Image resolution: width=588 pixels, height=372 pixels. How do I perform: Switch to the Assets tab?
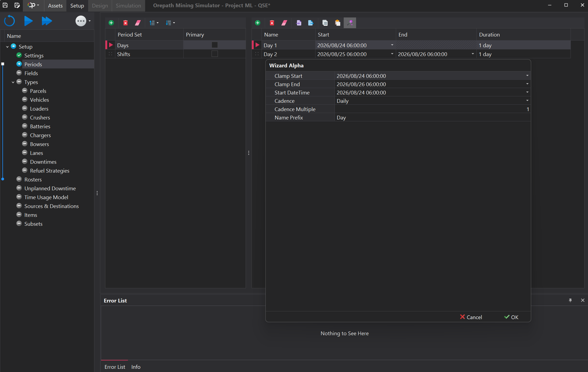[55, 6]
